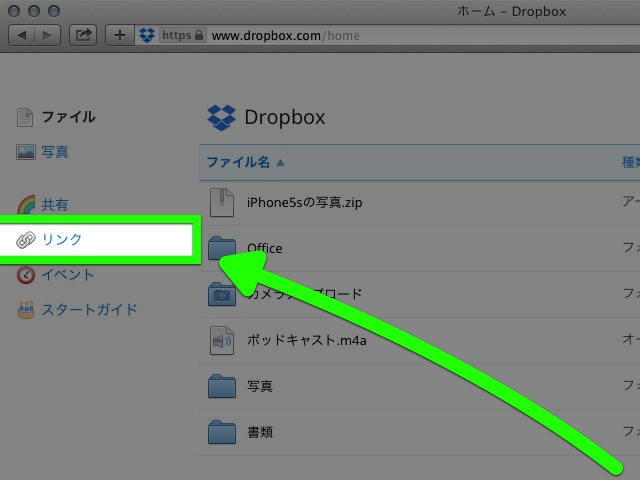Toggle the sort arrow next to ファイル名
640x480 pixels.
(x=280, y=162)
